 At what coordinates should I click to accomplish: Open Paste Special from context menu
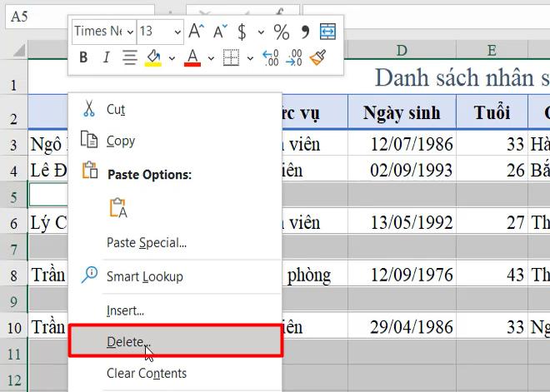coord(175,242)
